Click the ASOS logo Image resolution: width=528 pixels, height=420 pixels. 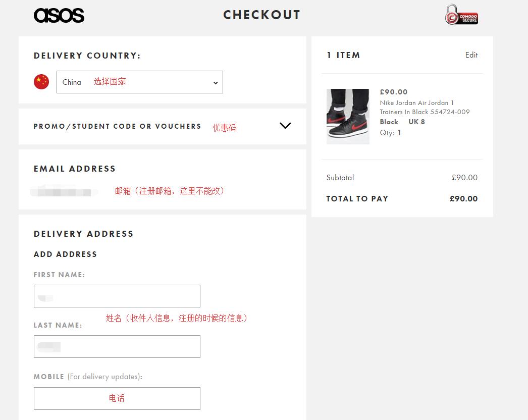(59, 15)
